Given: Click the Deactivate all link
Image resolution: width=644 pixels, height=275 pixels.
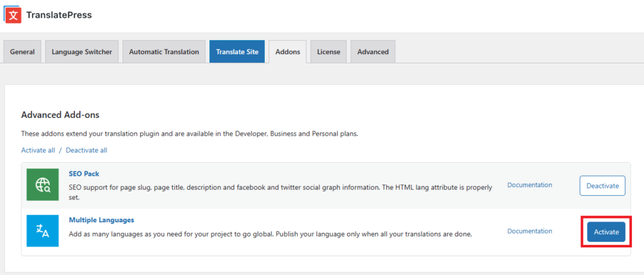Looking at the screenshot, I should pos(86,151).
